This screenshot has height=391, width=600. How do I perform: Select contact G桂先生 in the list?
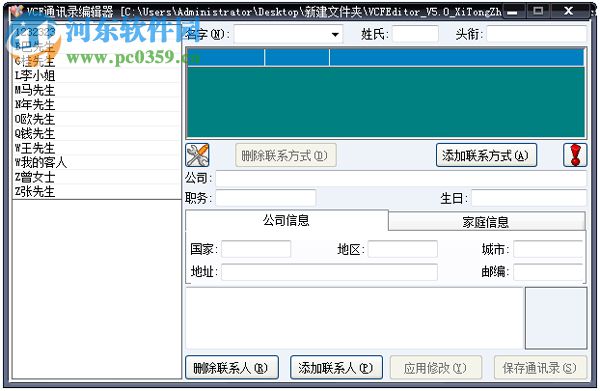coord(96,61)
